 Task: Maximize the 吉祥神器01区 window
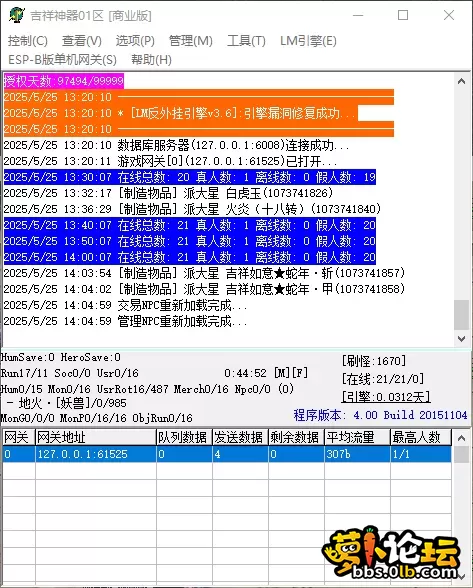point(403,15)
